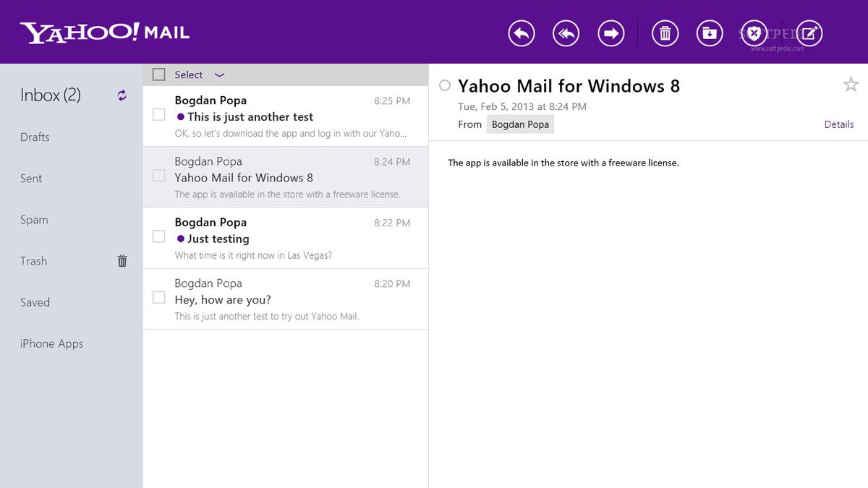
Task: Open the iPhone Apps folder
Action: point(51,344)
